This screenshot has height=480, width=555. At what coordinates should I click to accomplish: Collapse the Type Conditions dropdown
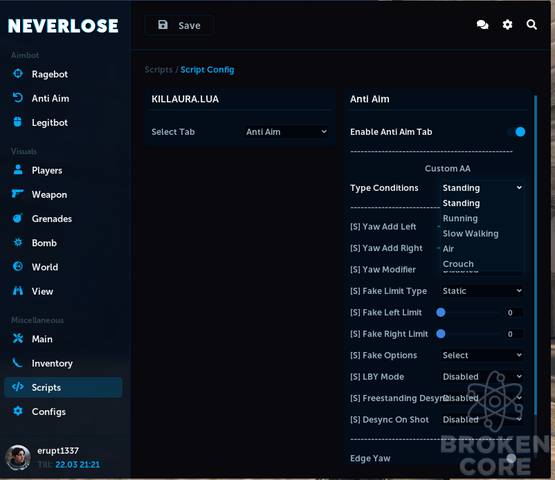click(x=482, y=188)
